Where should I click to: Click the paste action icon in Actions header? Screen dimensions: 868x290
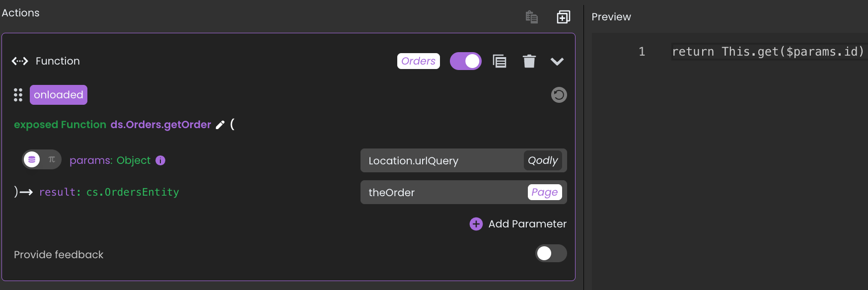531,17
